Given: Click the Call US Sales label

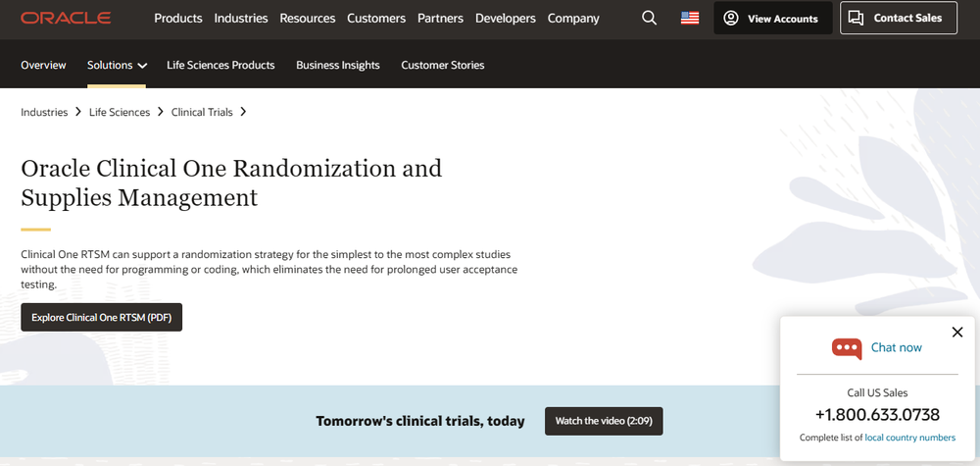Looking at the screenshot, I should [x=877, y=392].
